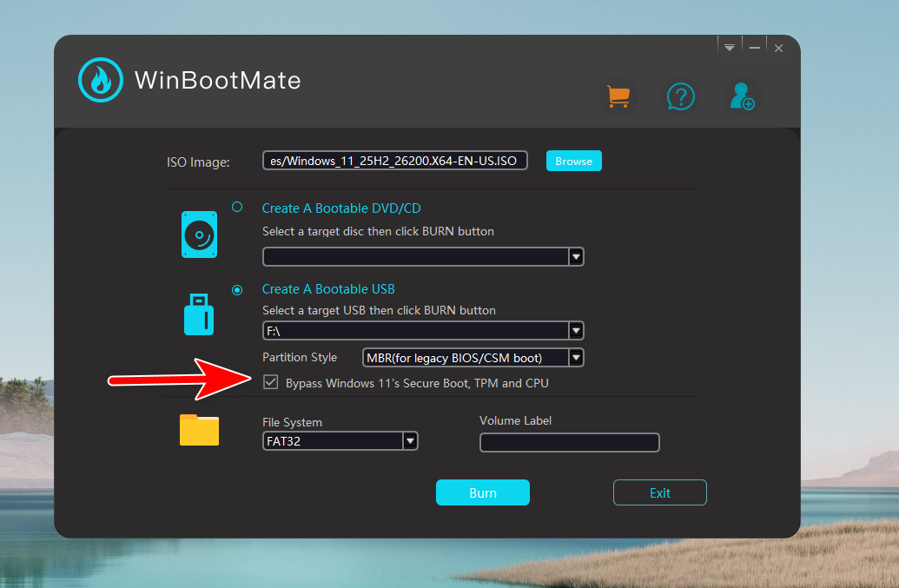Click the Burn button
The image size is (899, 588).
(x=482, y=492)
